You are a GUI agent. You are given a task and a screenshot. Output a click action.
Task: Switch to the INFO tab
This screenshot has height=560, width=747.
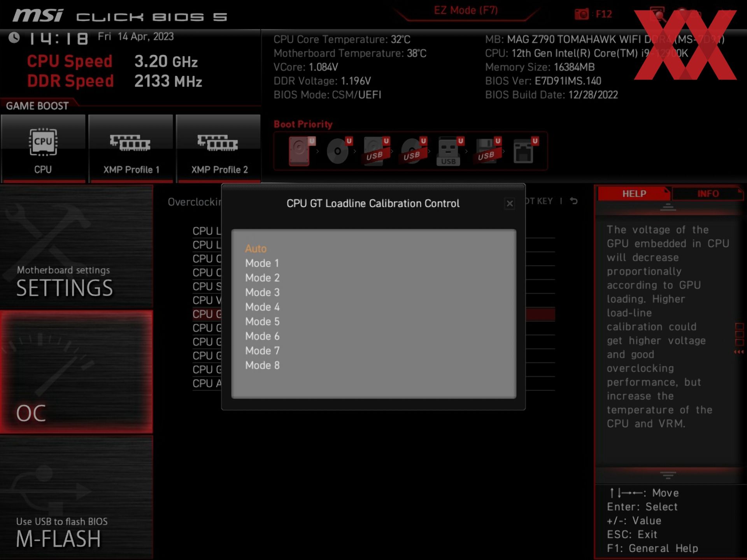(708, 193)
